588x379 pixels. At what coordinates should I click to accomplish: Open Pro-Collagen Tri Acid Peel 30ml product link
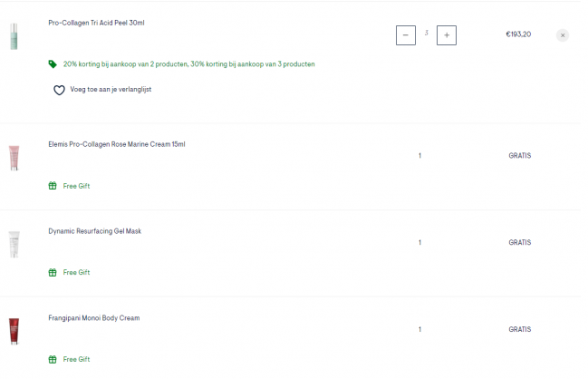[x=96, y=23]
